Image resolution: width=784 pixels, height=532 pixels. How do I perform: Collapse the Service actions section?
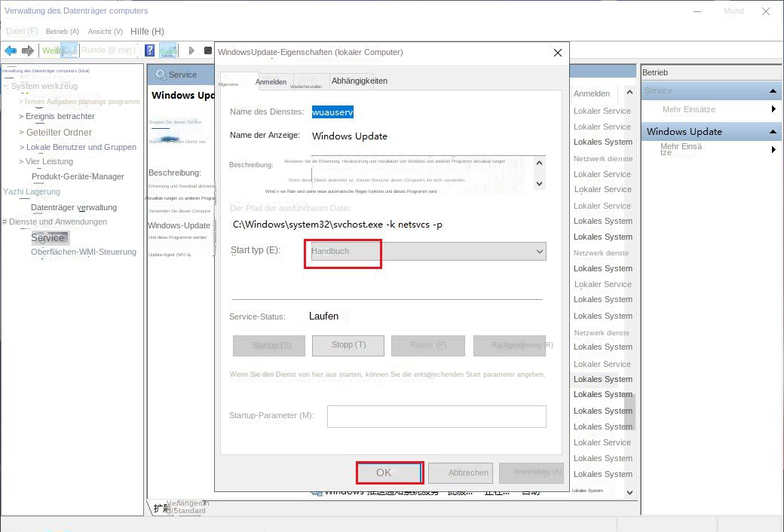[x=773, y=91]
